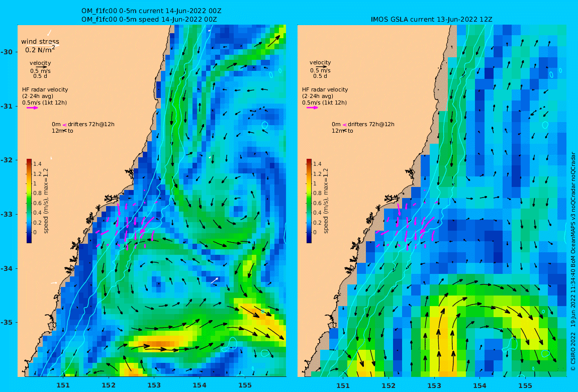Click the 0.8 colorbar tick in the OM_f1fc00 panel
This screenshot has width=578, height=392.
point(37,193)
